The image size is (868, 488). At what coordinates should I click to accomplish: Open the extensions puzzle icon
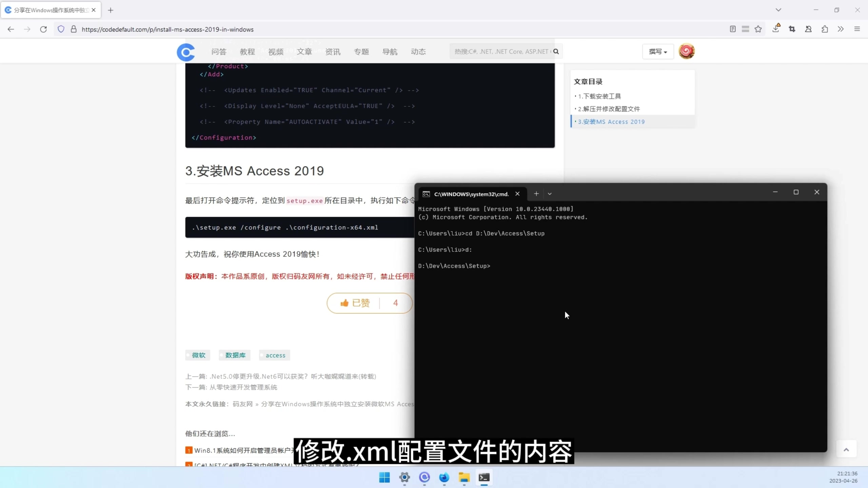coord(825,29)
